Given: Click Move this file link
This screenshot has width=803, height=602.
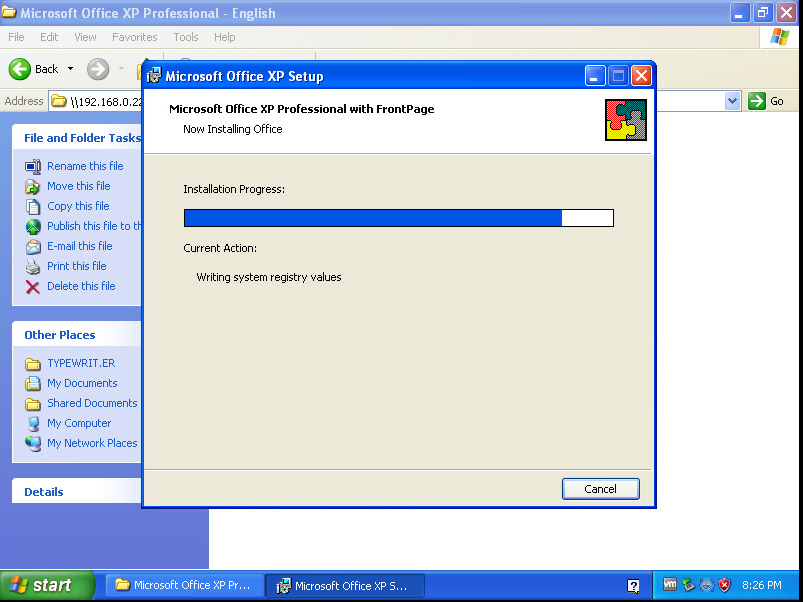Looking at the screenshot, I should tap(78, 186).
